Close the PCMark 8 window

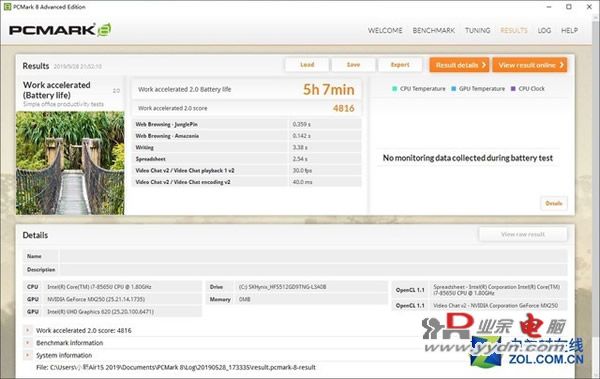(589, 7)
